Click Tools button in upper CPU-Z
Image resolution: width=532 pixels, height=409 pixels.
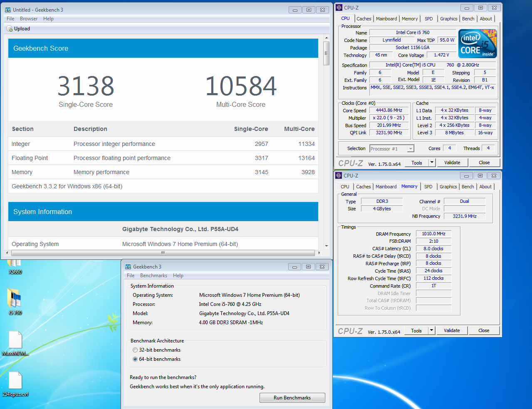click(x=417, y=163)
